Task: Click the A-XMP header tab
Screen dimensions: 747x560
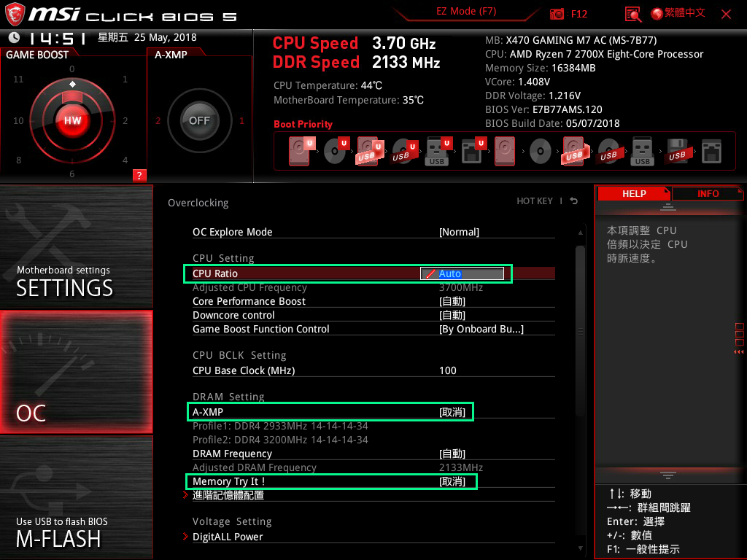Action: tap(171, 55)
